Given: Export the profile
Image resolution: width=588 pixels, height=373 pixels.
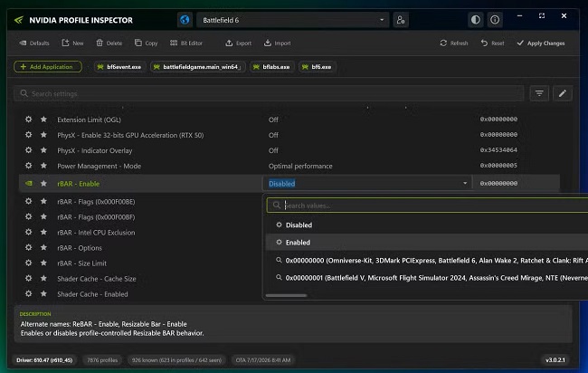Looking at the screenshot, I should [239, 43].
